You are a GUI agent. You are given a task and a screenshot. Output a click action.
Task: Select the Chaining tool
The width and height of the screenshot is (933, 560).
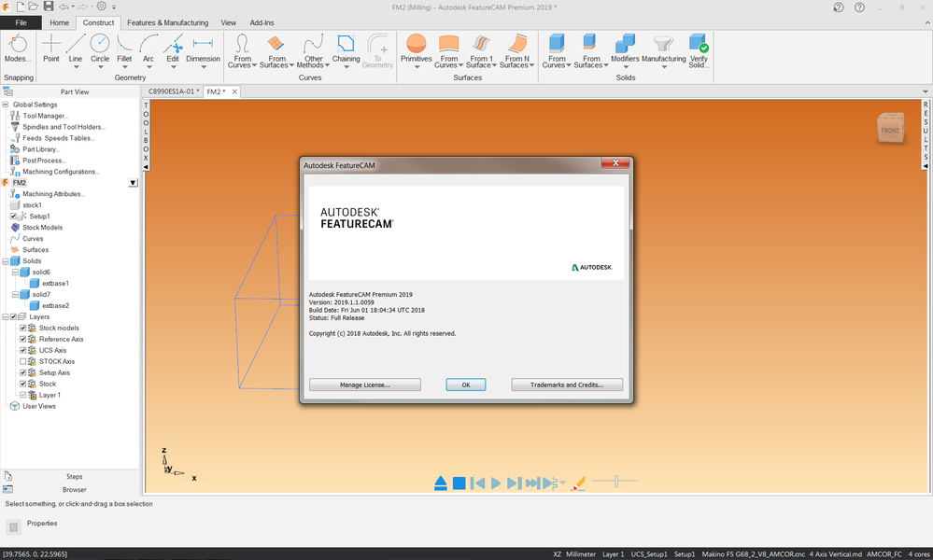click(x=346, y=48)
